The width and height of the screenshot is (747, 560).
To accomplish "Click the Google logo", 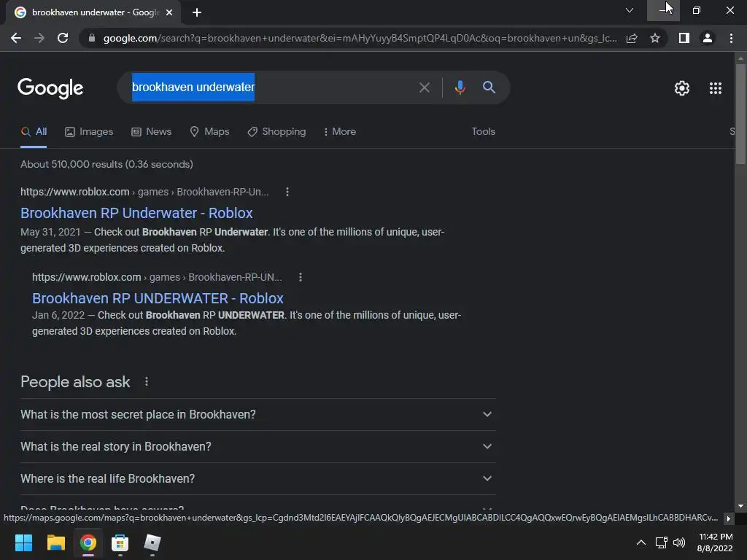I will [x=50, y=88].
